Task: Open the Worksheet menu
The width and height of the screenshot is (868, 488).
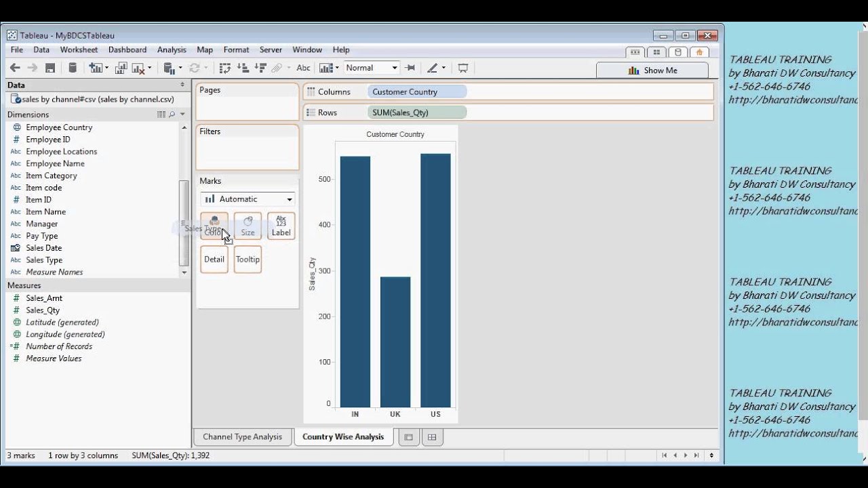Action: coord(79,49)
